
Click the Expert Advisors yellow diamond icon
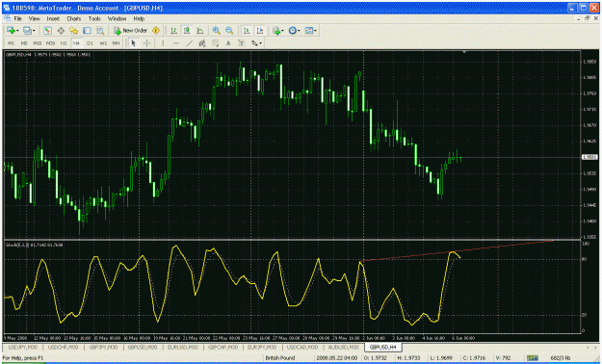(156, 31)
